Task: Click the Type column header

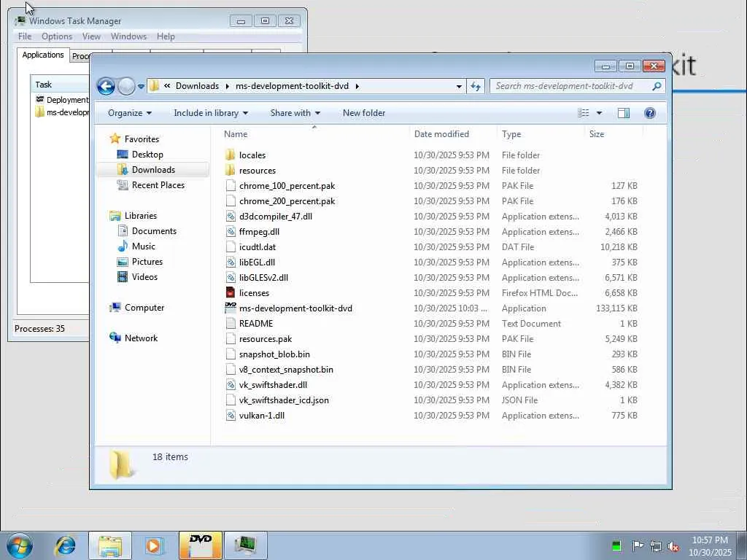Action: click(541, 134)
